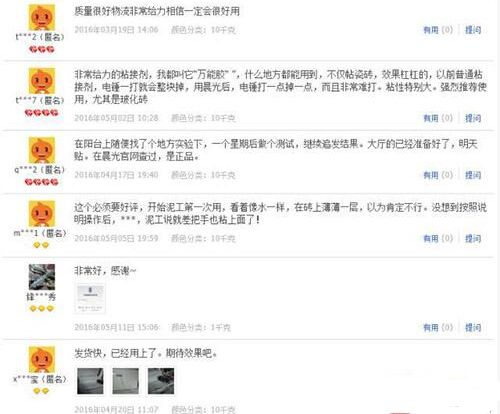Mark the 非常好，感谢 review as 有用
Viewport: 500px width, 414px height.
coord(438,327)
